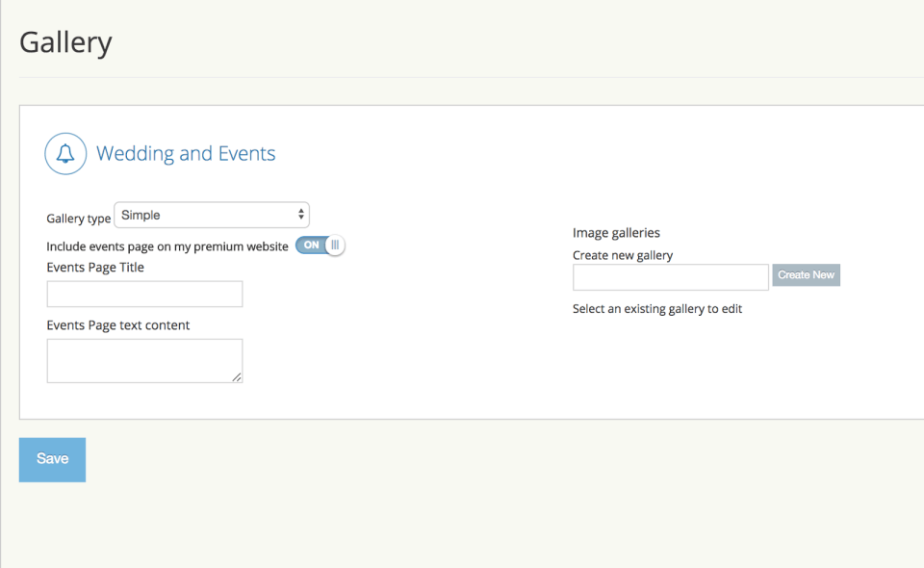Click the up-down arrows of Gallery type select
The height and width of the screenshot is (568, 924).
pos(301,215)
